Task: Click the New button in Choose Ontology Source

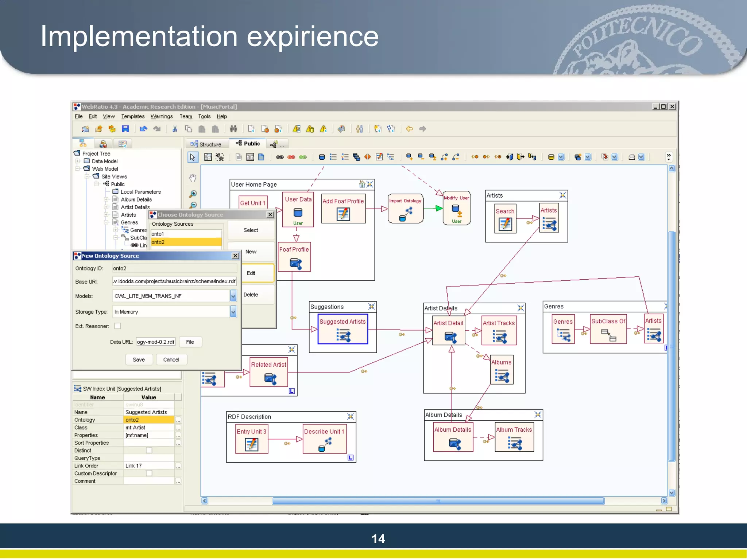Action: 251,252
